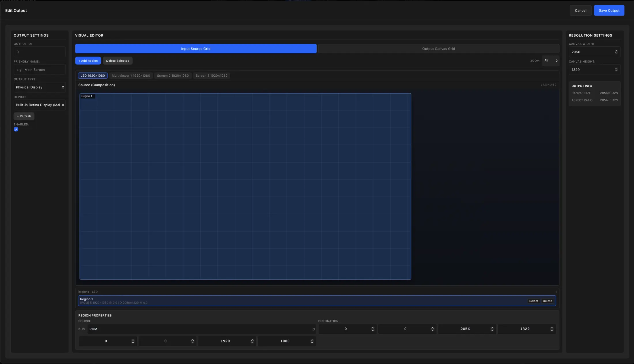The width and height of the screenshot is (634, 364).
Task: Click the Canvas Size value 2056×1329
Action: pos(609,93)
